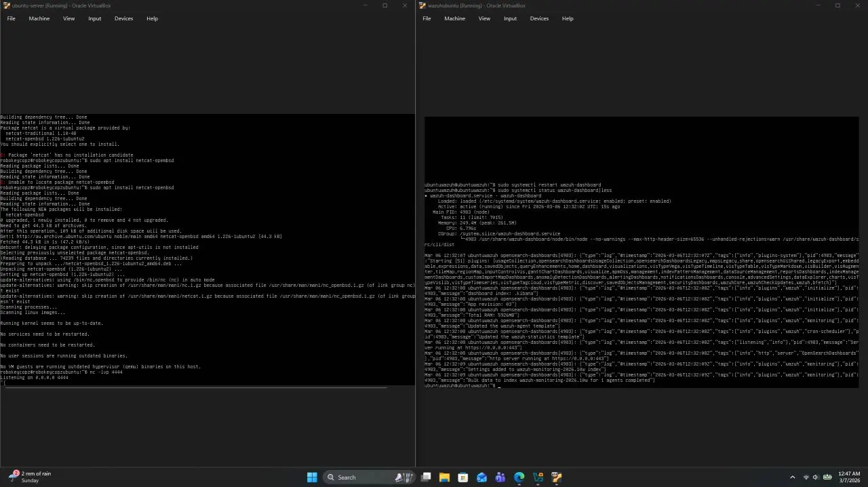868x487 pixels.
Task: Open Help menu in ubuntu-server window
Action: point(153,18)
